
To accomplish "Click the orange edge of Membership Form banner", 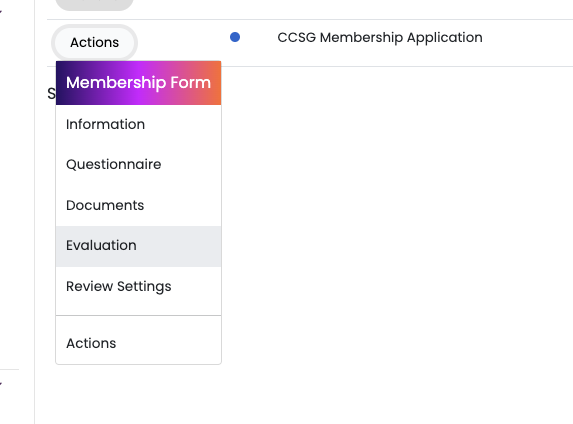I will (214, 83).
